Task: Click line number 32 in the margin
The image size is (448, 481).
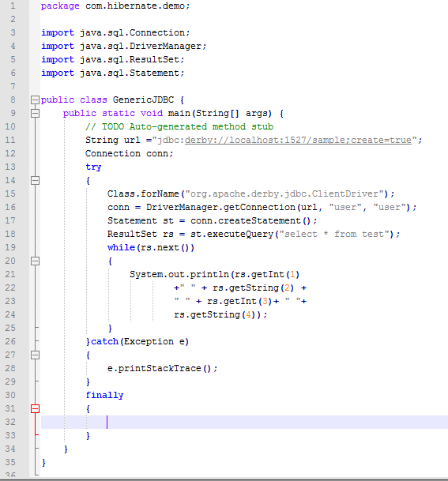Action: click(x=10, y=422)
